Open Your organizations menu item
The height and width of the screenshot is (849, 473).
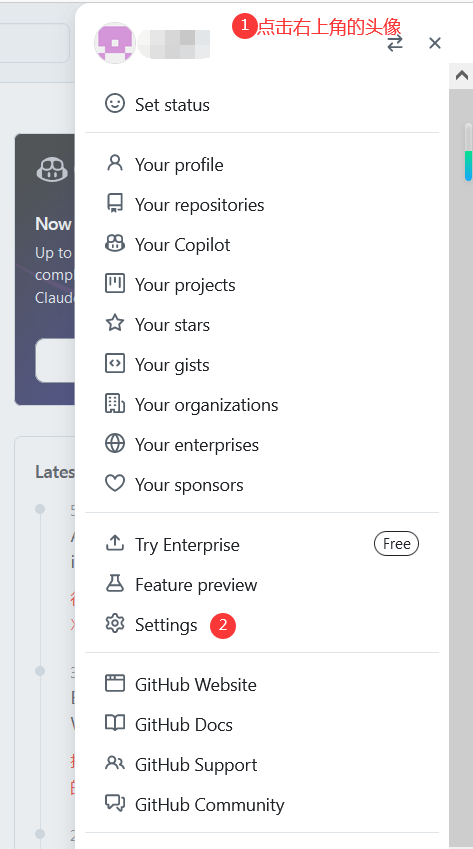pyautogui.click(x=262, y=404)
